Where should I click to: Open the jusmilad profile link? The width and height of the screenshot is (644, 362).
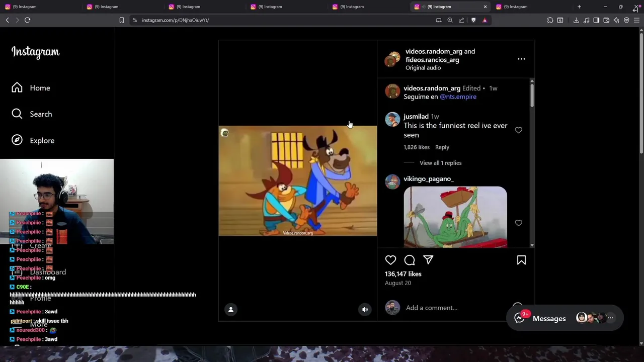(x=416, y=117)
